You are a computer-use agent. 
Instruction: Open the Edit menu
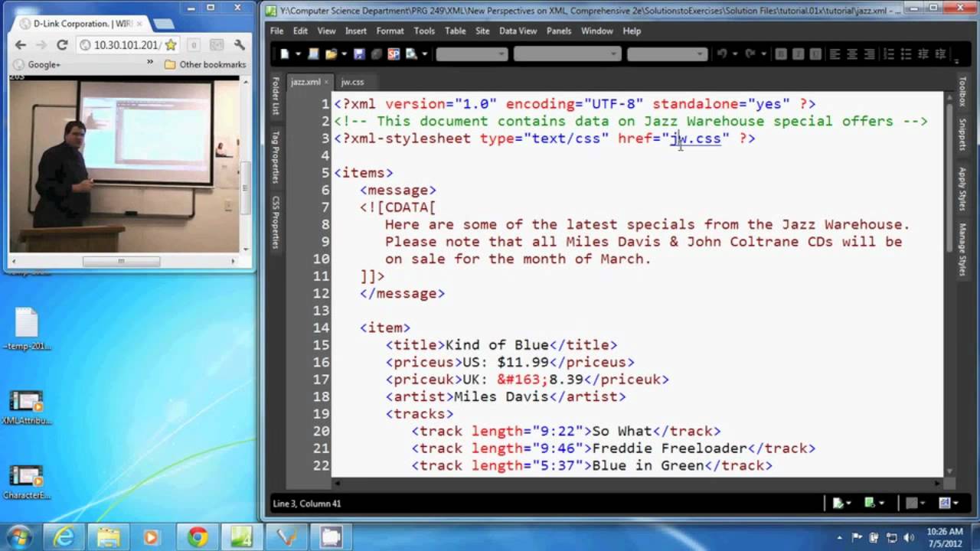point(300,31)
